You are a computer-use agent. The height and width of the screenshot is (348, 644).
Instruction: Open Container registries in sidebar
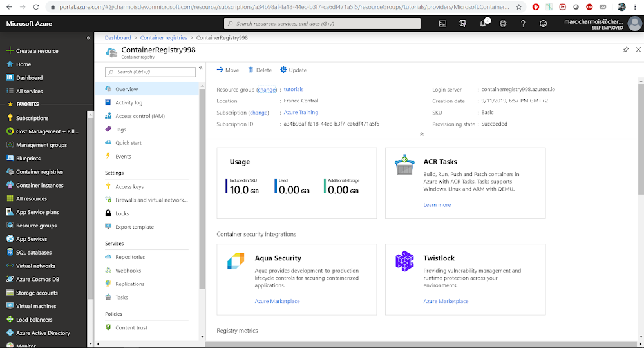tap(35, 171)
